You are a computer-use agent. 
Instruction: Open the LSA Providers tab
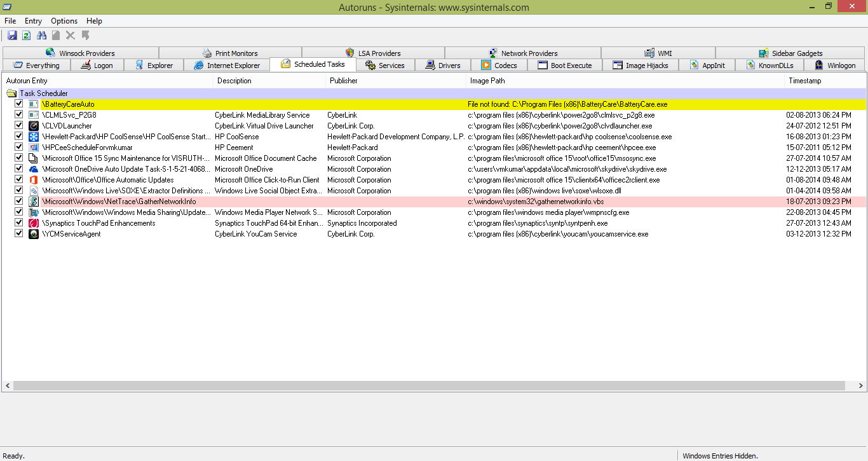coord(373,53)
